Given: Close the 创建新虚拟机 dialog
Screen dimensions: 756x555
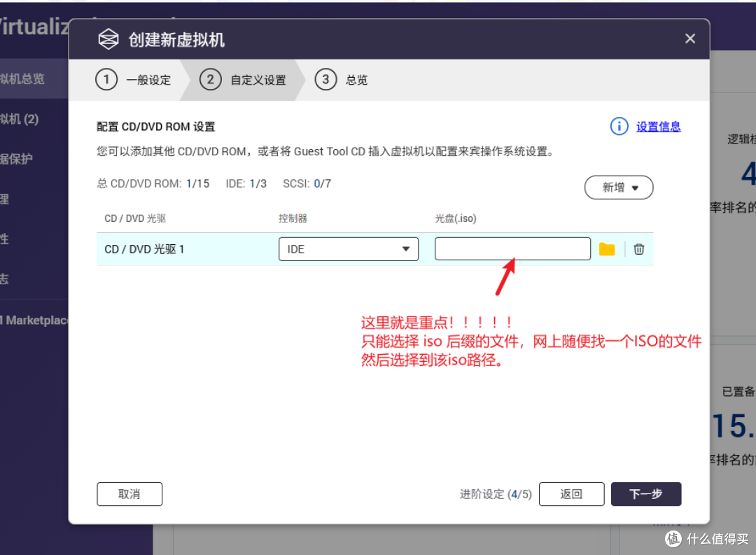Looking at the screenshot, I should 690,38.
